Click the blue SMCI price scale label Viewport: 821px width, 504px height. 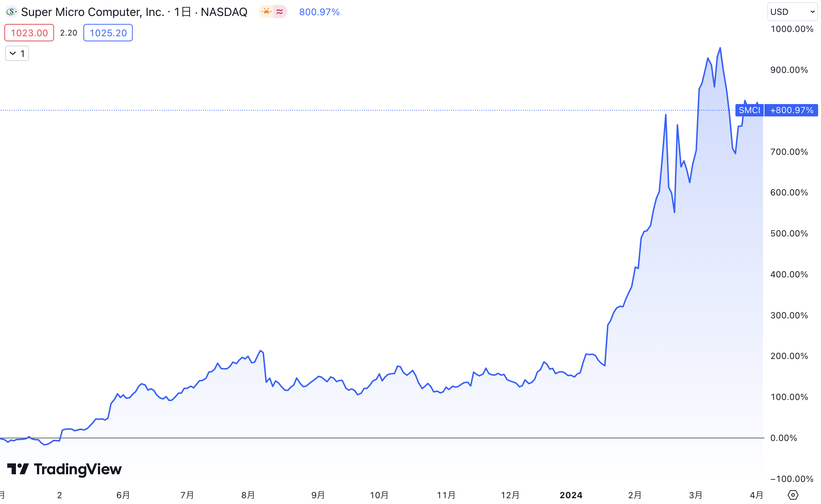pyautogui.click(x=749, y=110)
